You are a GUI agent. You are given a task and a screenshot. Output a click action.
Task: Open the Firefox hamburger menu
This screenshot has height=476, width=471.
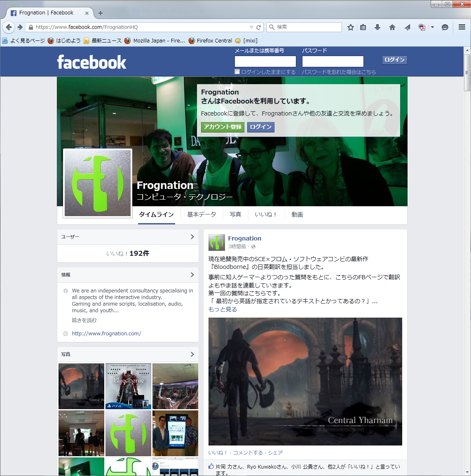click(x=462, y=27)
